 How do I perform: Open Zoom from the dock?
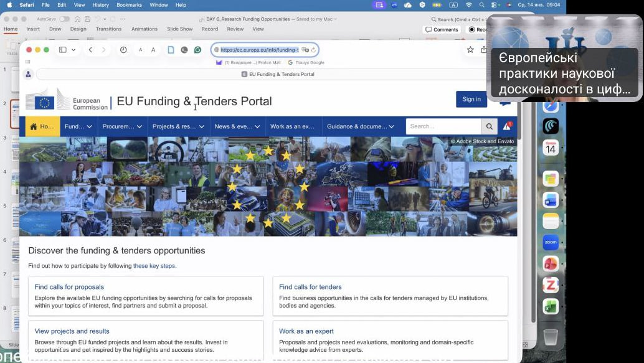pos(551,242)
